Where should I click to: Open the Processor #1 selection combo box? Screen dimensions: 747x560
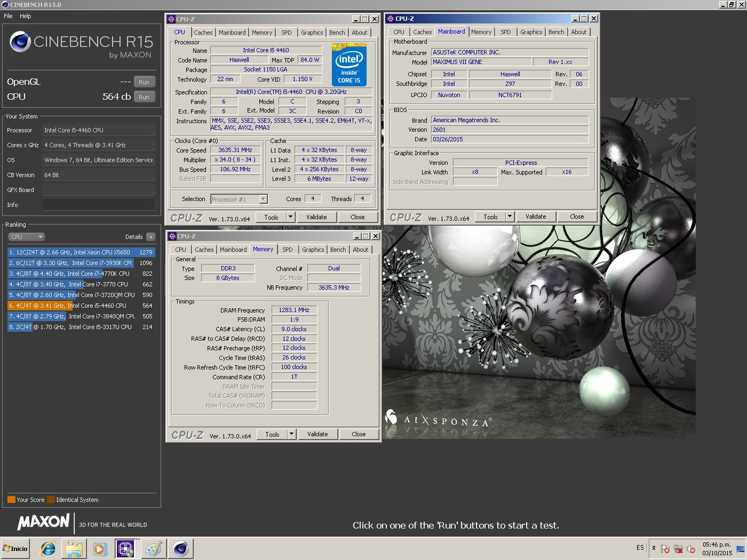[x=239, y=199]
